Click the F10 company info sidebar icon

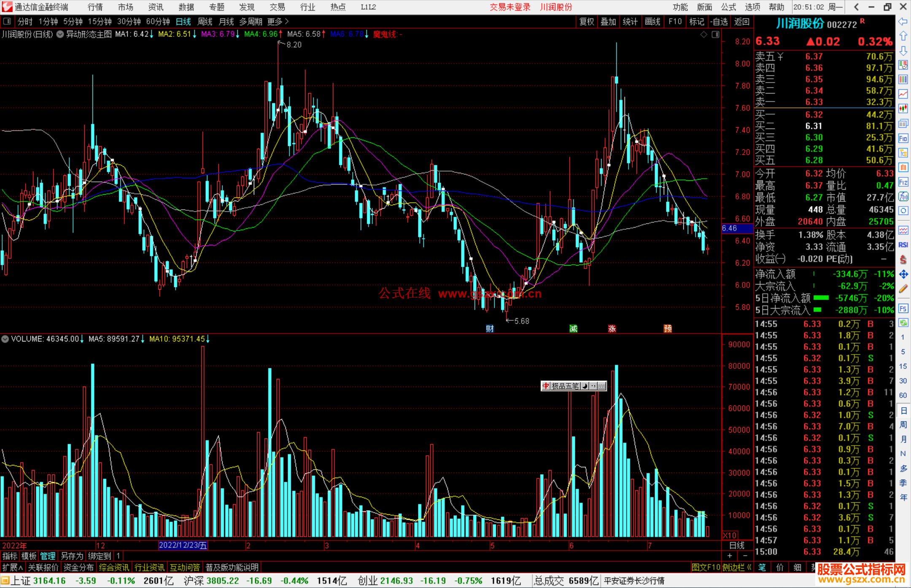tap(903, 138)
